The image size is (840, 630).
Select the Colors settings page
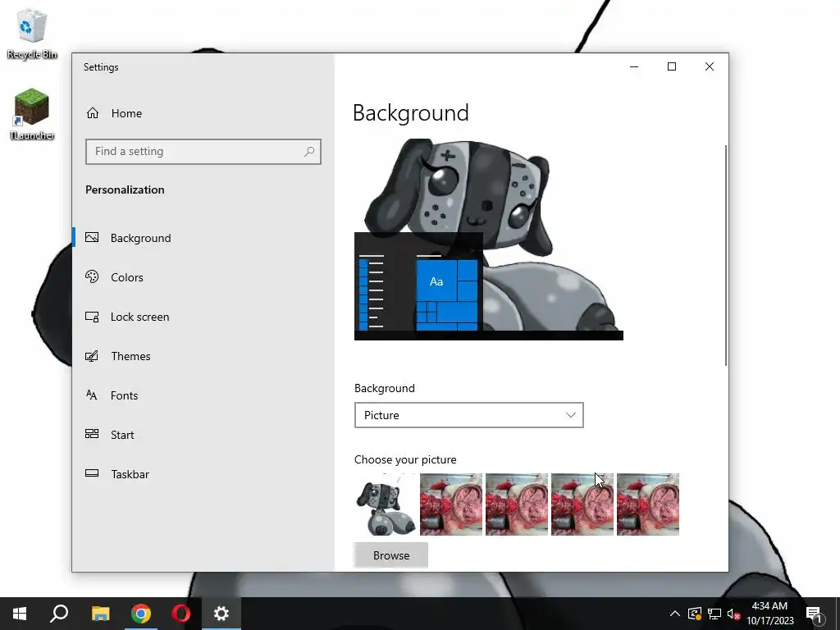203,277
